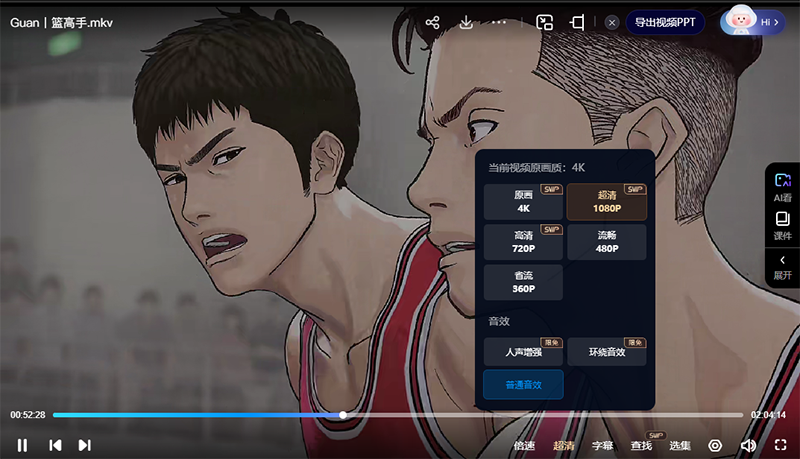Pause the video playback
The image size is (800, 459).
point(22,445)
